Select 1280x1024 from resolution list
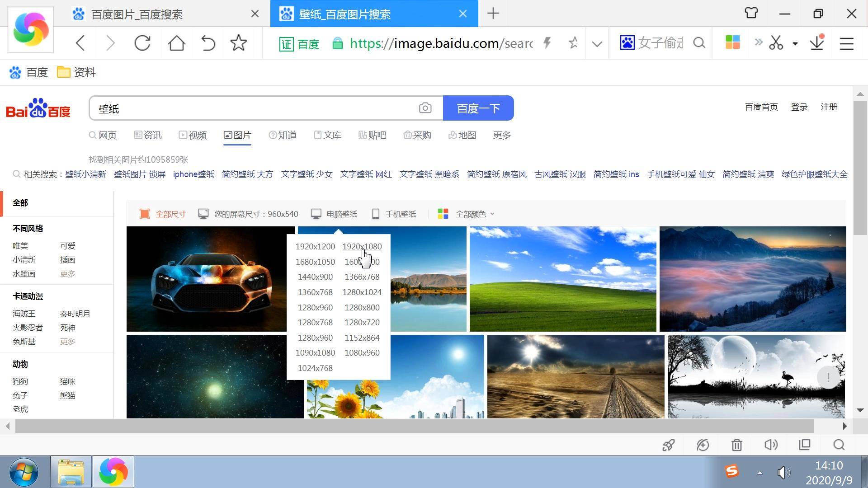 pos(361,292)
